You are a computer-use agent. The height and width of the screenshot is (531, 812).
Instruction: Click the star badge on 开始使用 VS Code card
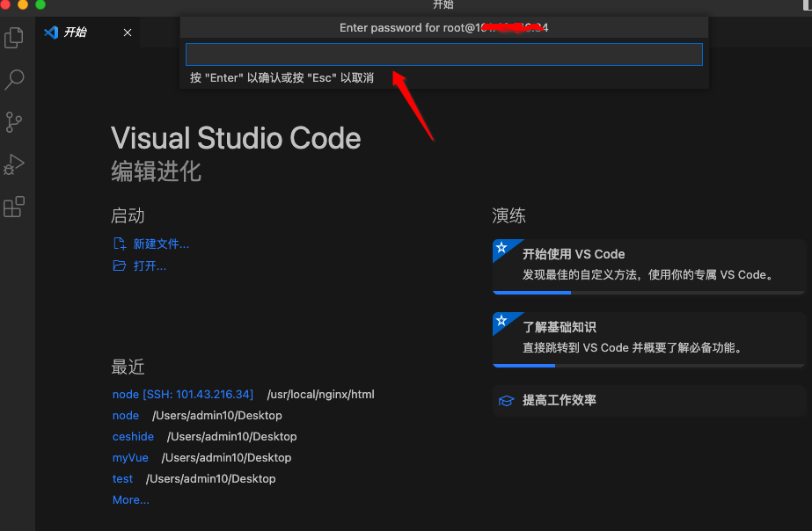pyautogui.click(x=501, y=248)
